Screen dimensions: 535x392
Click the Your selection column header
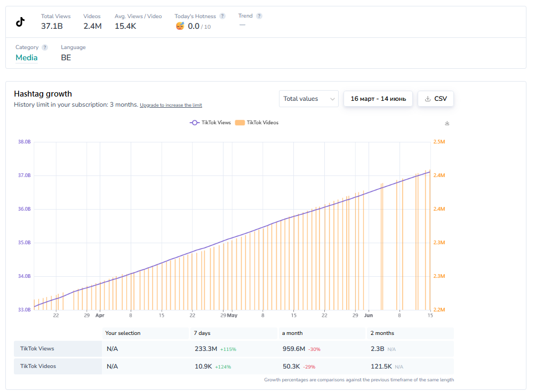[123, 333]
